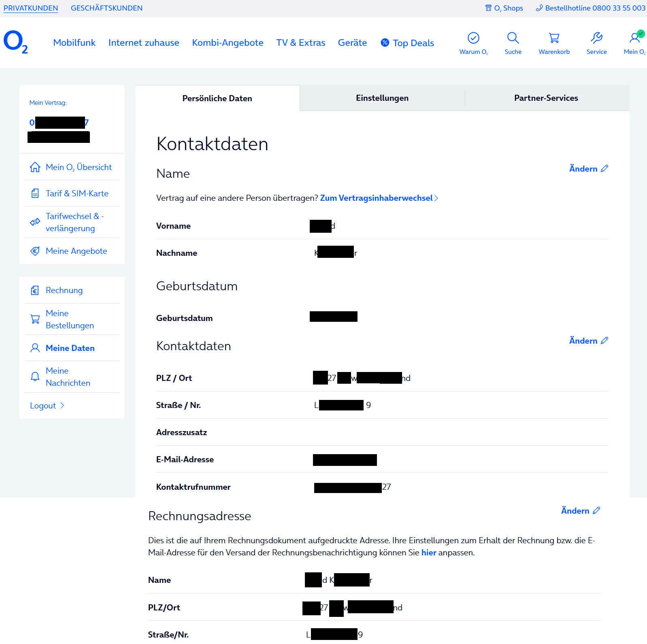Open the Warenkorb cart icon

coord(554,38)
